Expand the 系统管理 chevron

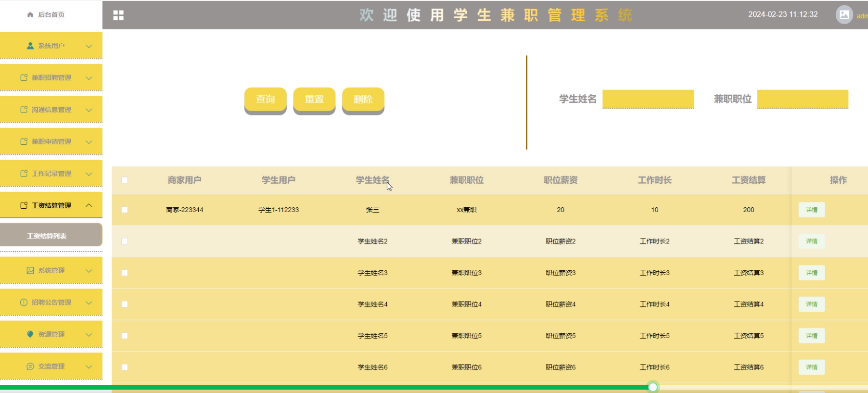click(89, 271)
